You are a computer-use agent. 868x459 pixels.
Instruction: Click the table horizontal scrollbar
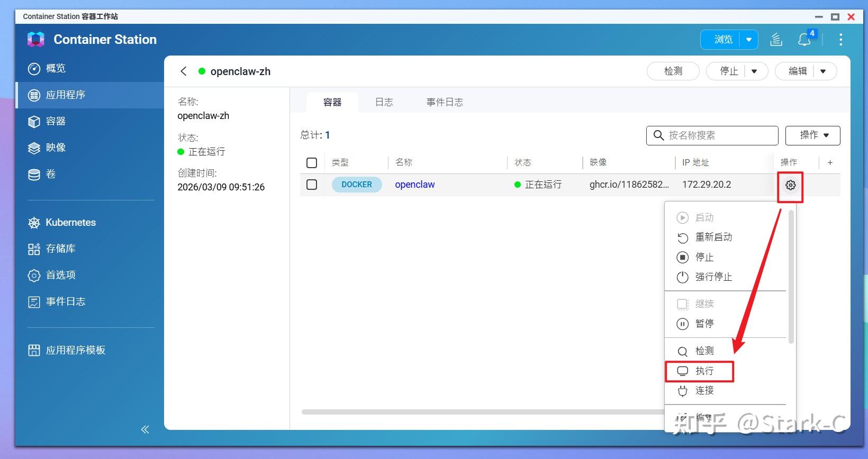(x=483, y=412)
